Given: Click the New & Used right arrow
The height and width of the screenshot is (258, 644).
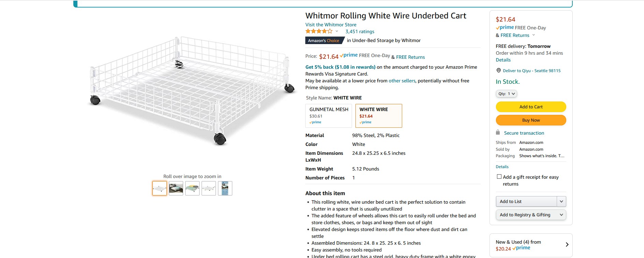Looking at the screenshot, I should tap(567, 245).
